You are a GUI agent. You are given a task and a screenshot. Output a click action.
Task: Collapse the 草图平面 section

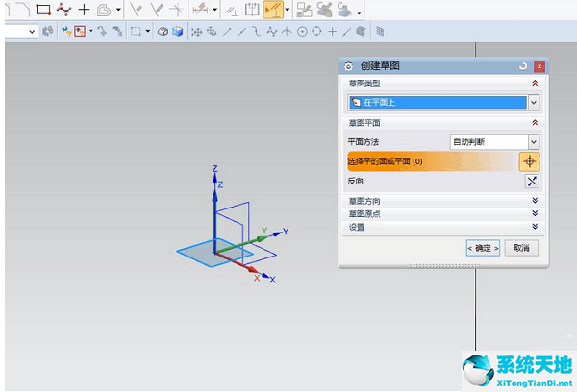coord(535,122)
